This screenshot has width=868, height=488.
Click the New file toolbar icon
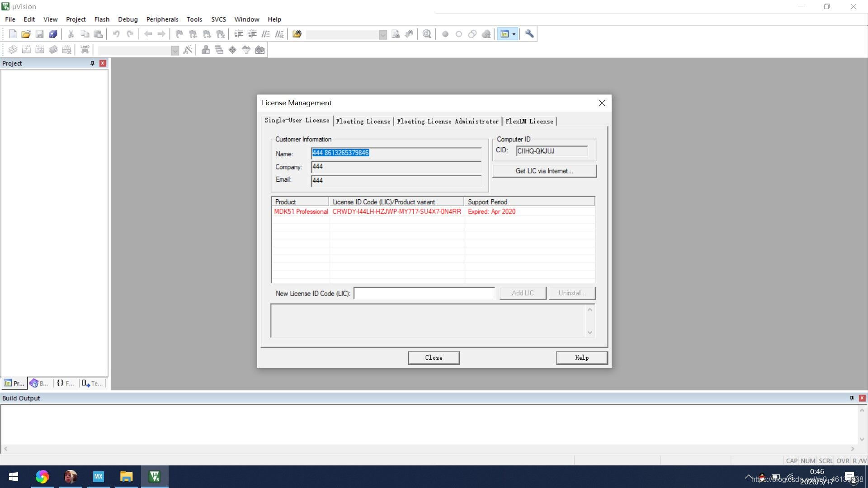(13, 34)
